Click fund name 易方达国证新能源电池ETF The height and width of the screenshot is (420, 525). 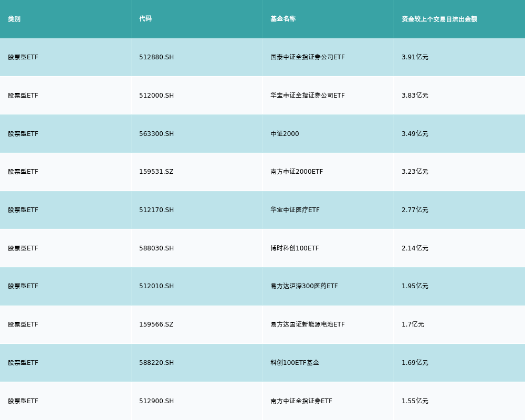tap(307, 324)
